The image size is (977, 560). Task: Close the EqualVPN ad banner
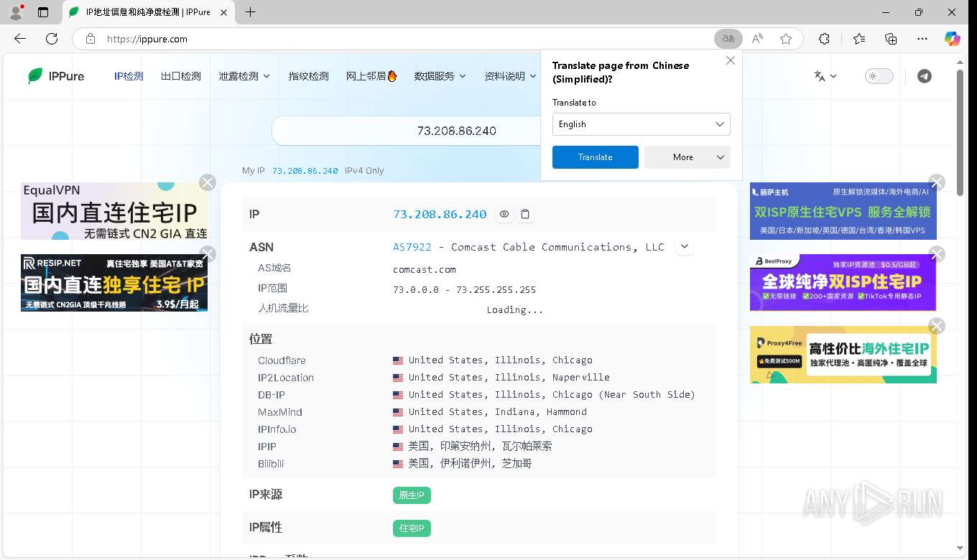[208, 182]
